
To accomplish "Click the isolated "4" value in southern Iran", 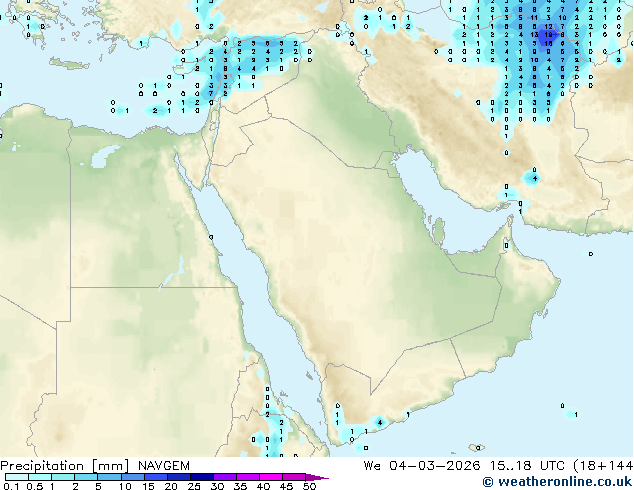I will [535, 178].
